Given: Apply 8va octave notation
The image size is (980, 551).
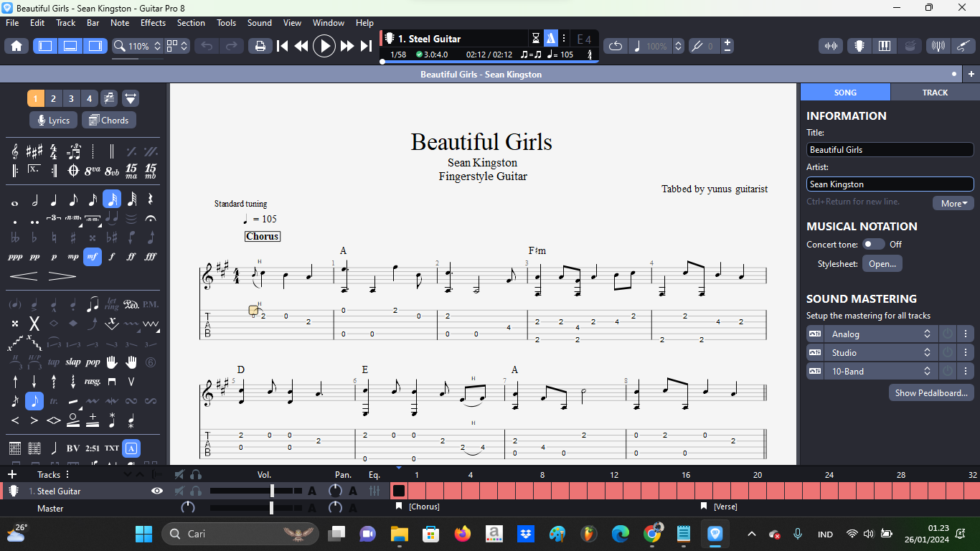Looking at the screenshot, I should (x=93, y=171).
